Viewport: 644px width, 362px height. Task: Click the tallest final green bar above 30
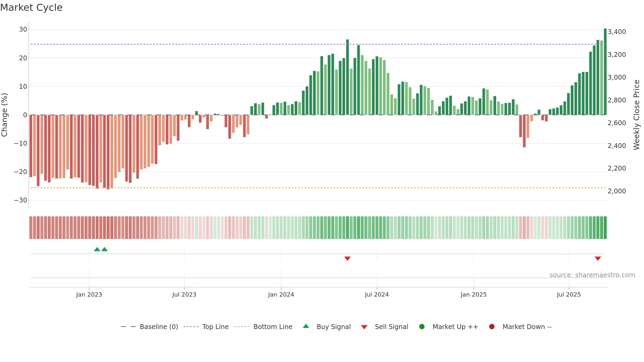605,72
